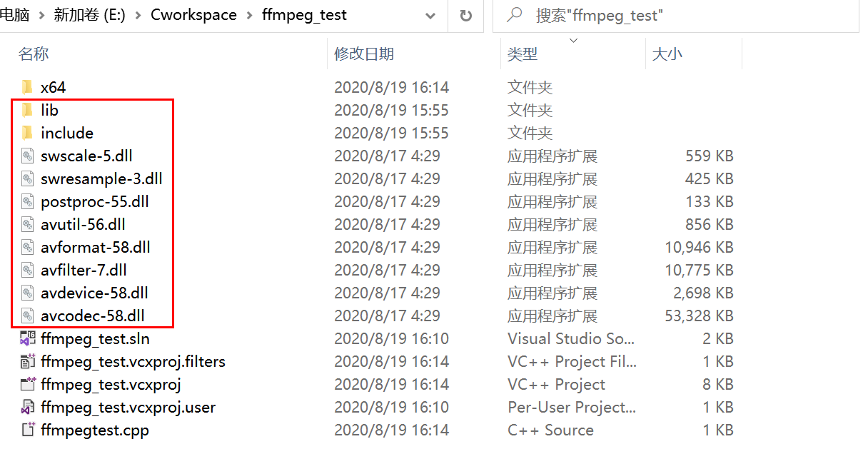
Task: Click the refresh button next to address bar
Action: pyautogui.click(x=466, y=15)
